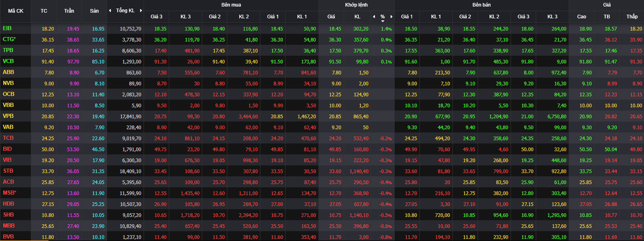
Task: Open the VPB stock row symbol
Action: [8, 116]
